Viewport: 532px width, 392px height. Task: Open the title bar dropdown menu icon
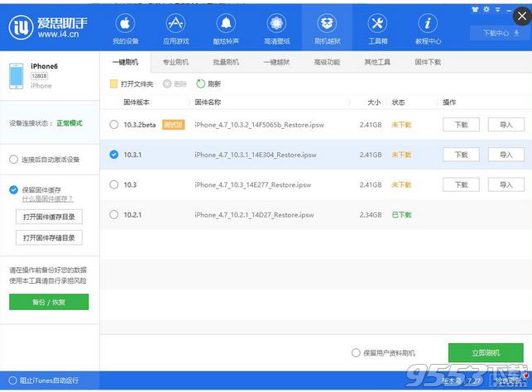[498, 9]
